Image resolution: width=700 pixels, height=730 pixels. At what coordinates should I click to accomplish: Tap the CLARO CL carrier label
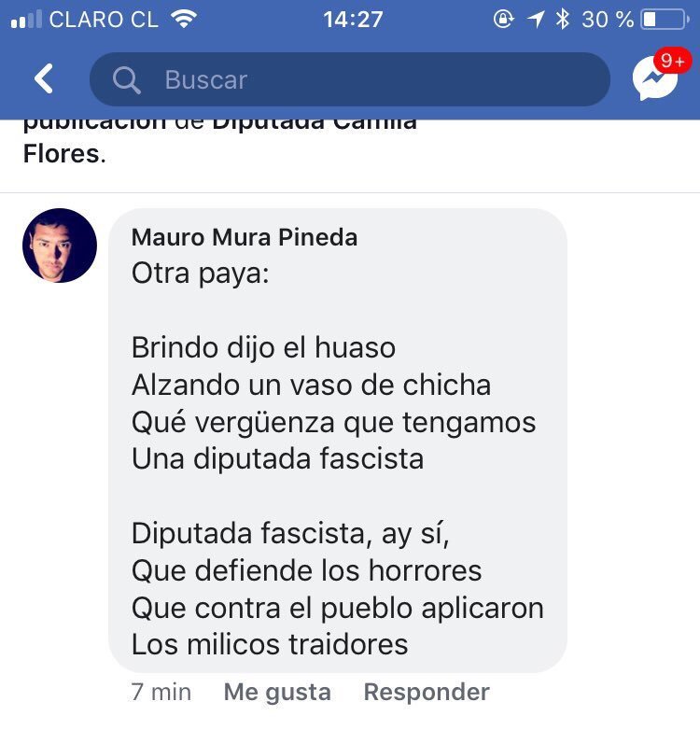(104, 20)
